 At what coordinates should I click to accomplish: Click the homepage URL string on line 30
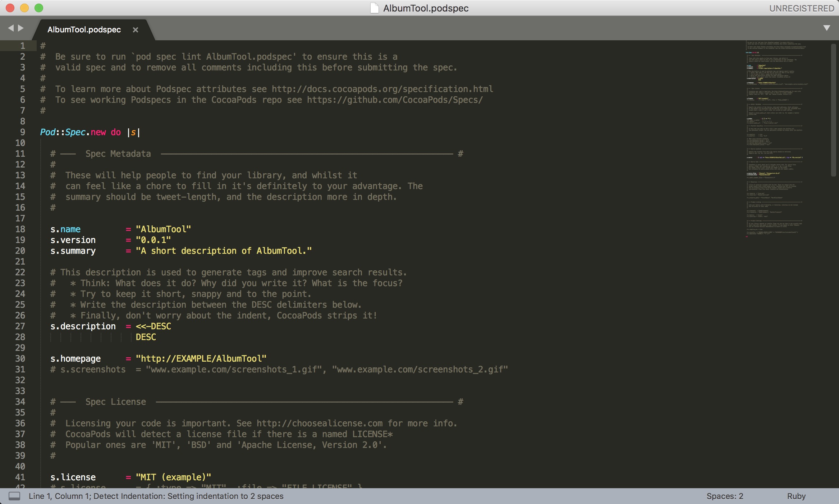coord(201,359)
